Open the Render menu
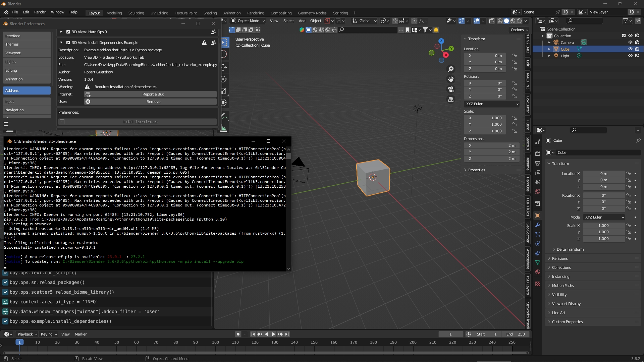 pos(40,12)
